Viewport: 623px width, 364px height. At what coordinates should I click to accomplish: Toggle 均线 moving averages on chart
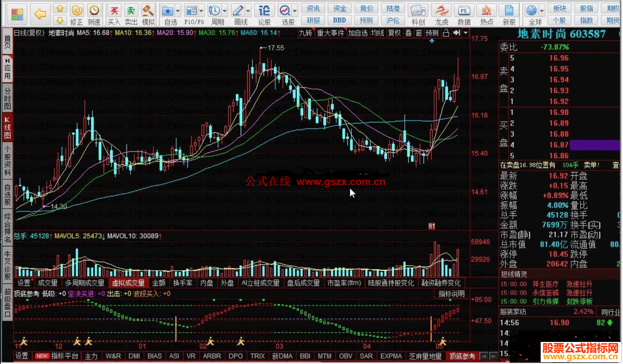coord(377,33)
